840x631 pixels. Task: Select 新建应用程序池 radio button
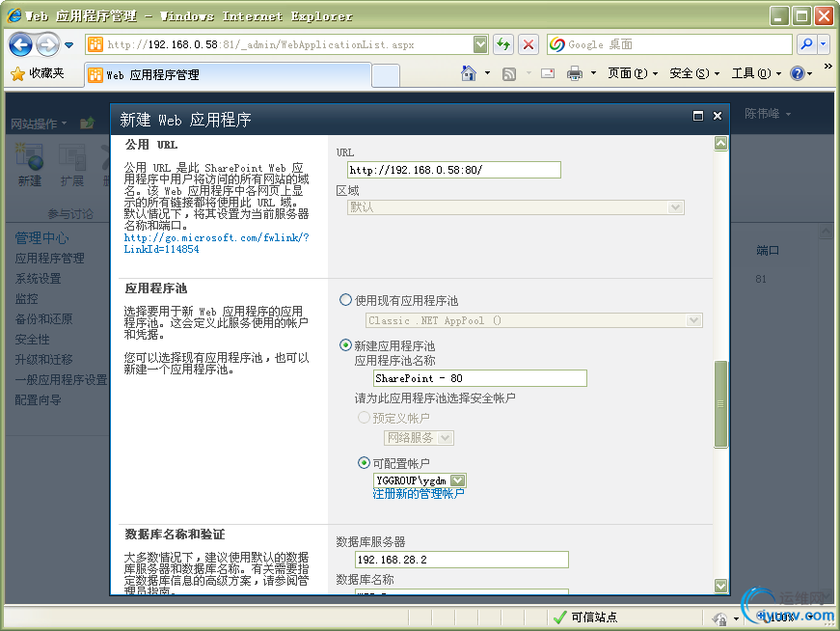pos(345,345)
